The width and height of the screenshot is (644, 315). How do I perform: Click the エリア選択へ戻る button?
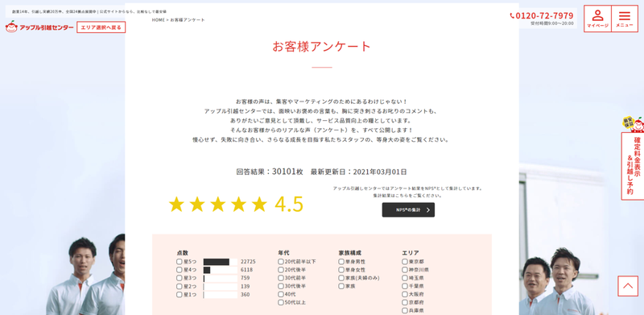point(101,27)
